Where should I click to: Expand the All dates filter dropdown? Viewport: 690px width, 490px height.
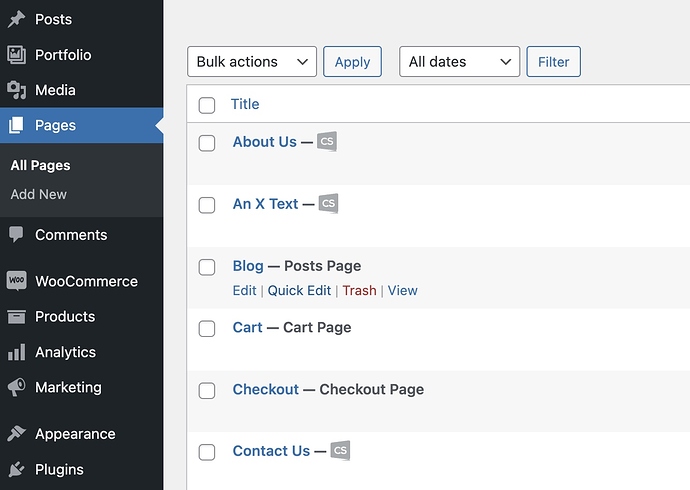point(459,62)
